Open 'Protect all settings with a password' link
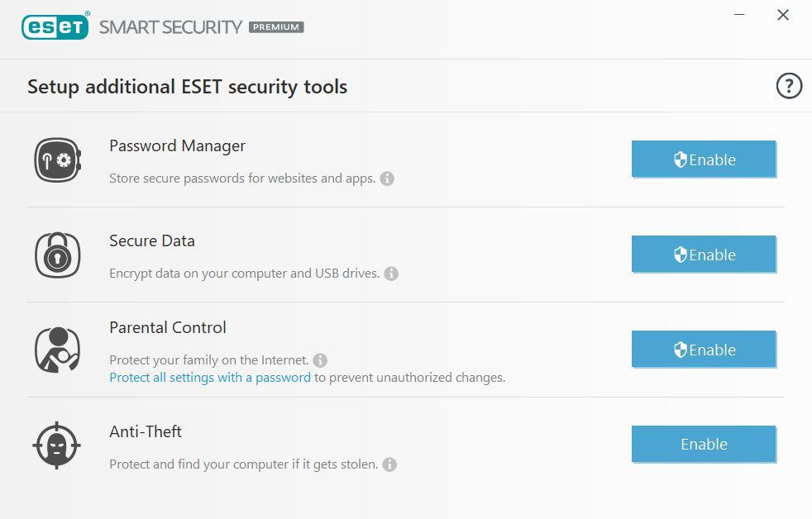 [210, 377]
